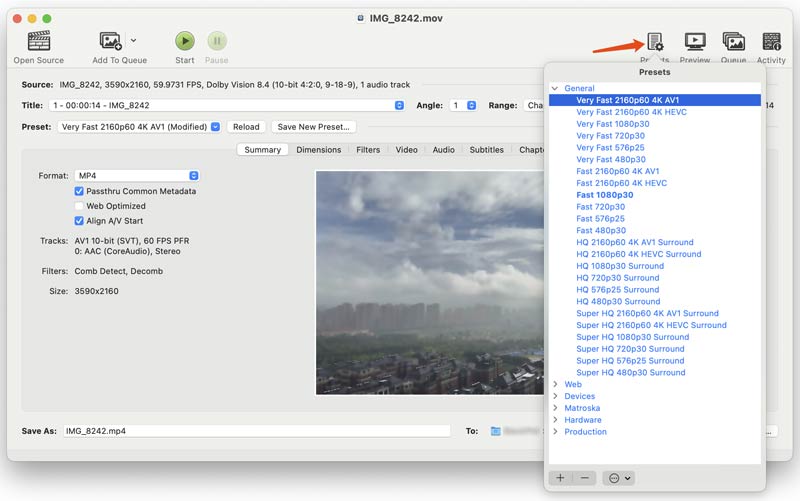The width and height of the screenshot is (800, 501).
Task: Expand the Matroska presets group
Action: click(x=555, y=408)
